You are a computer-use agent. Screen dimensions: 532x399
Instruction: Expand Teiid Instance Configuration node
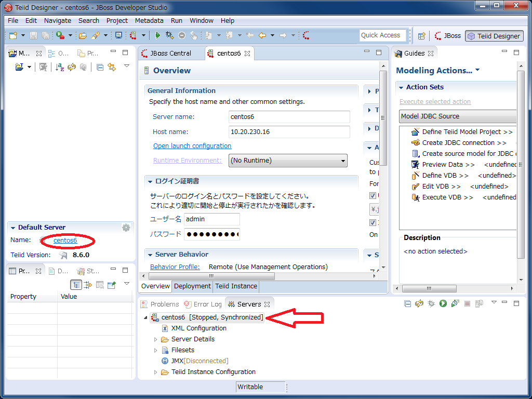click(x=155, y=372)
